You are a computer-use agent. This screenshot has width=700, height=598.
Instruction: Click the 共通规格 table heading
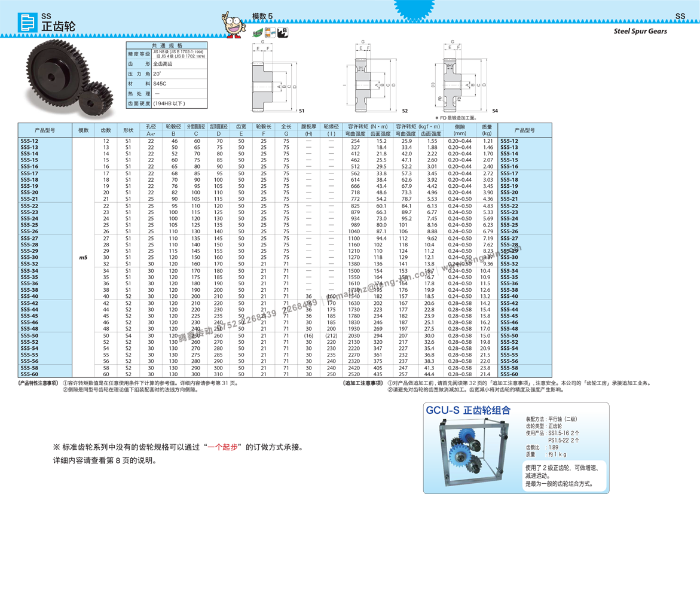coord(167,45)
